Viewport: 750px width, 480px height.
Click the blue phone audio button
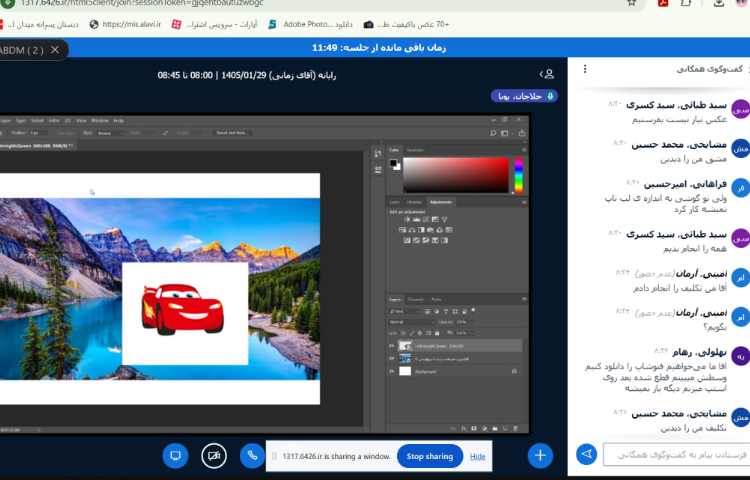pos(252,456)
